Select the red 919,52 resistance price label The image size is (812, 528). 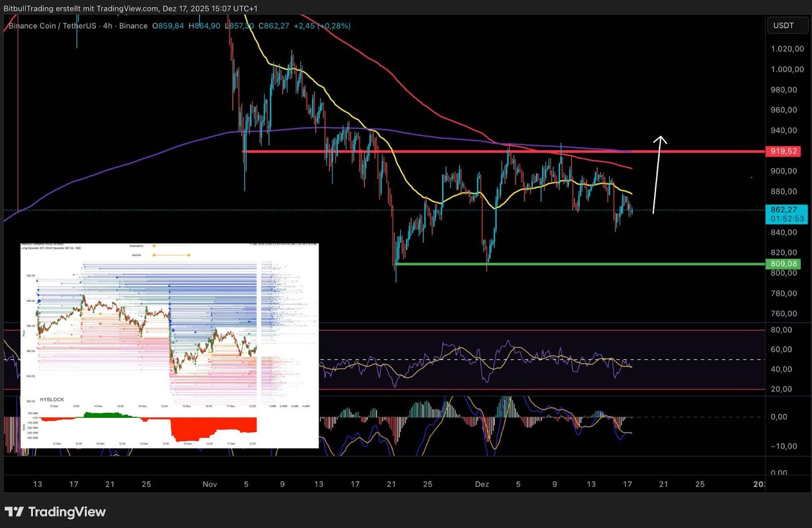click(x=783, y=151)
